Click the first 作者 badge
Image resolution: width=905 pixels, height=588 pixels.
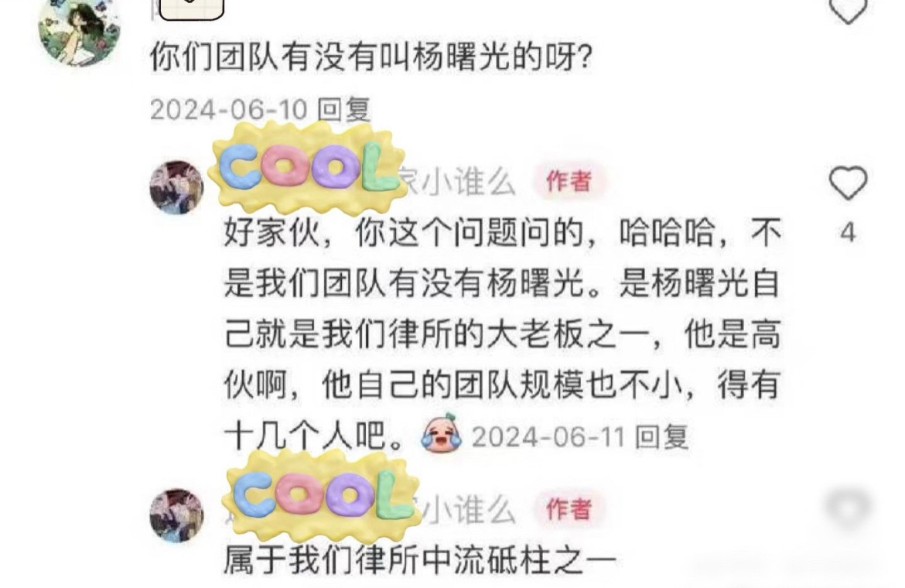point(569,181)
